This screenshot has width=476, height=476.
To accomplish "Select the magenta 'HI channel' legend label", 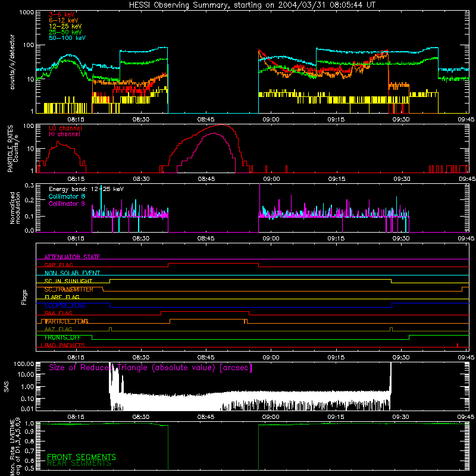I will (x=64, y=134).
